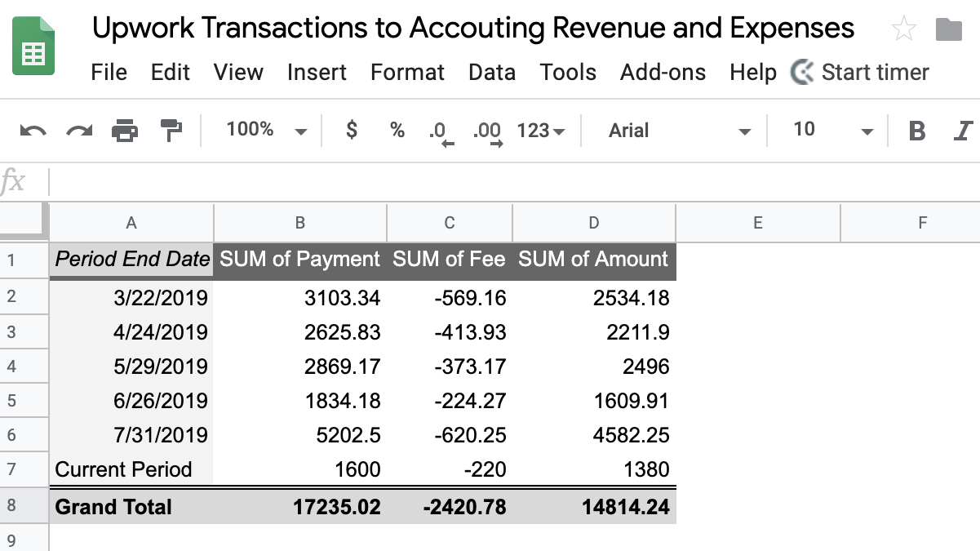Screen dimensions: 980x551
Task: Click into the formula bar
Action: coord(514,181)
